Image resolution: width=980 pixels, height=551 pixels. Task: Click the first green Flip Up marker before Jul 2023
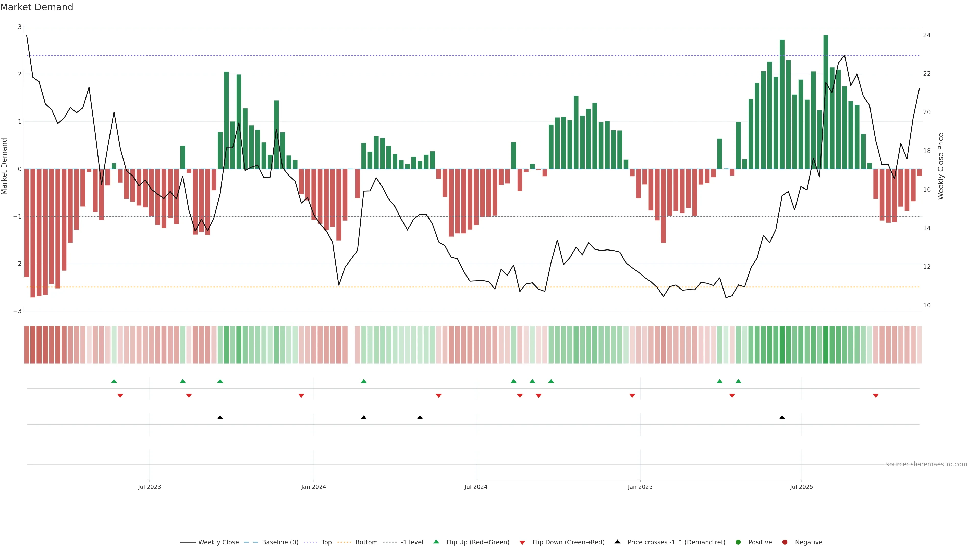114,381
